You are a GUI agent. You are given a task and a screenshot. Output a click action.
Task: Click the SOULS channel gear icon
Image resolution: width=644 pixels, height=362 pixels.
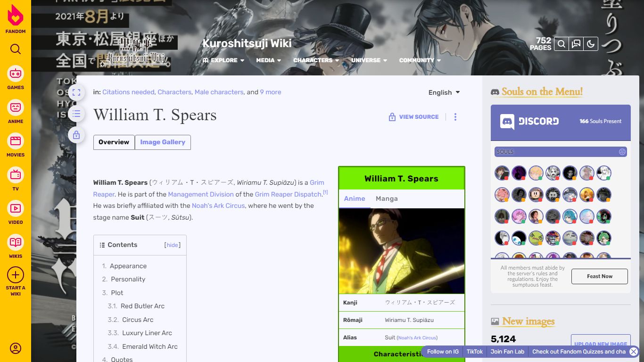(x=622, y=152)
